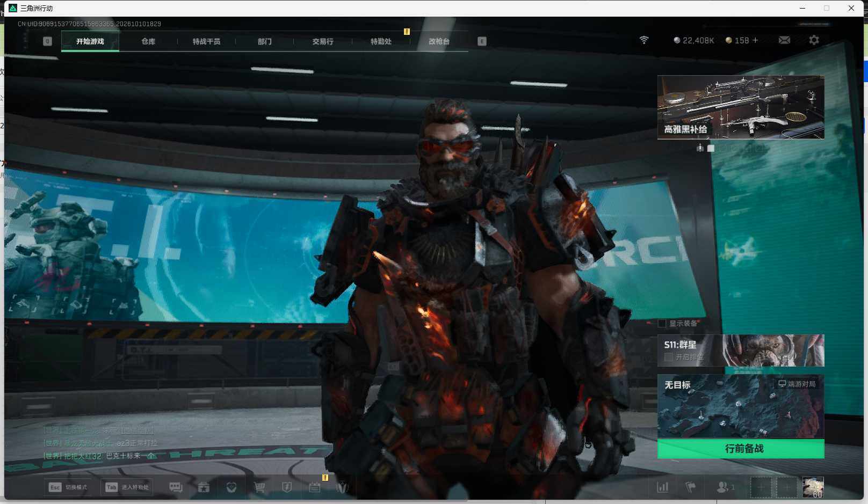Open the S11:群星 season card
This screenshot has width=868, height=504.
click(x=741, y=350)
